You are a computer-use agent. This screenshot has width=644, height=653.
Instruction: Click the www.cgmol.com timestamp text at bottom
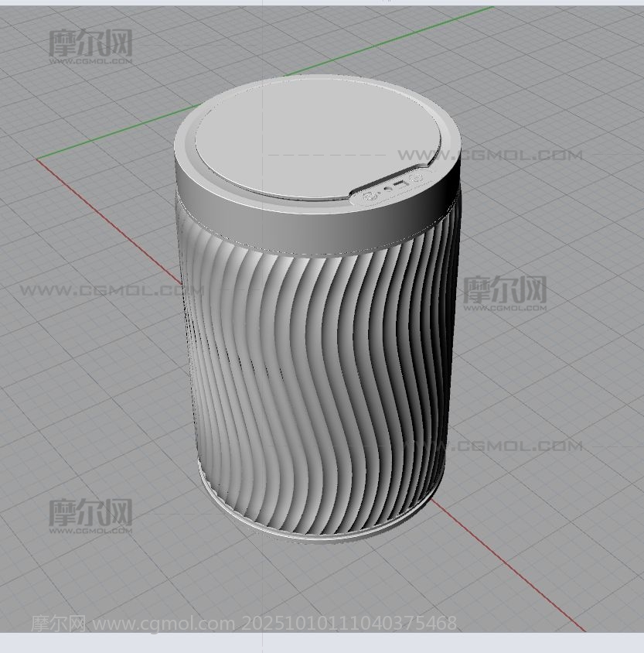pyautogui.click(x=244, y=623)
